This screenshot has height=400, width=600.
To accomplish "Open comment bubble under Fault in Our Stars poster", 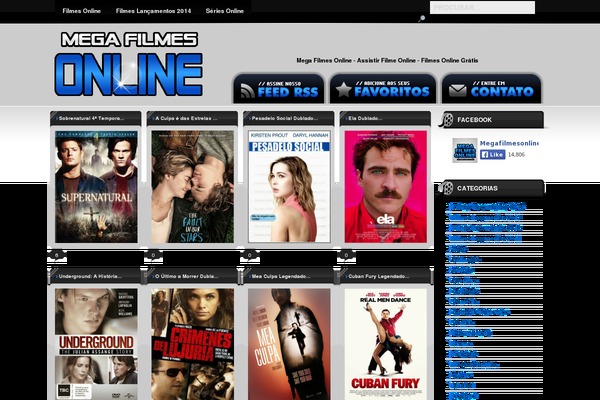I will pos(154,257).
